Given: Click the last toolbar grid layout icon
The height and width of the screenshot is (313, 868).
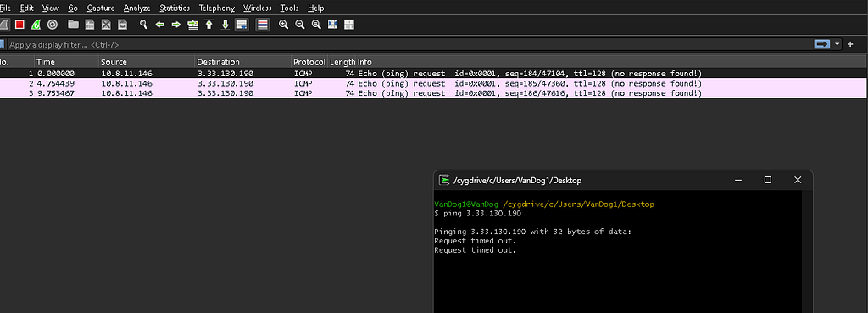Looking at the screenshot, I should [x=348, y=25].
